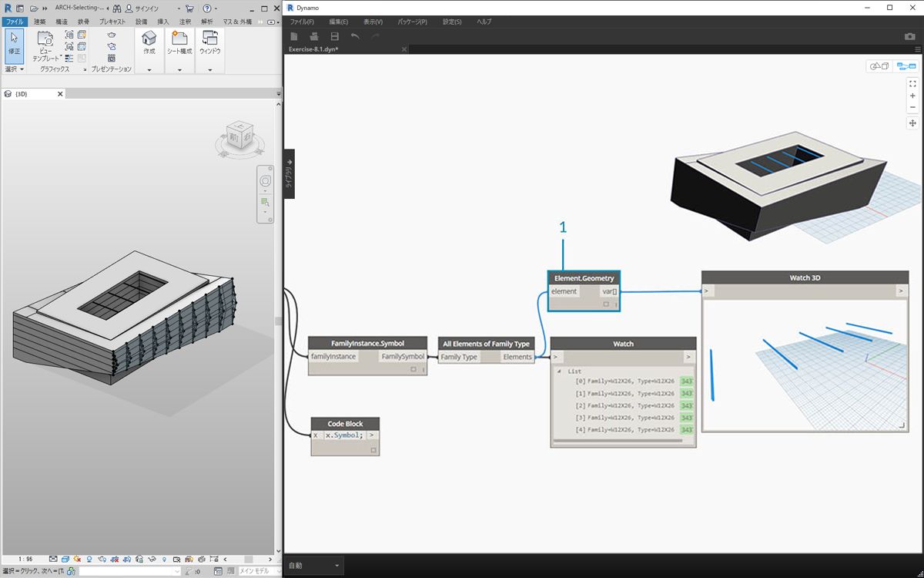Switch to graph view navigation in Dynamo
The width and height of the screenshot is (924, 578).
pyautogui.click(x=906, y=66)
